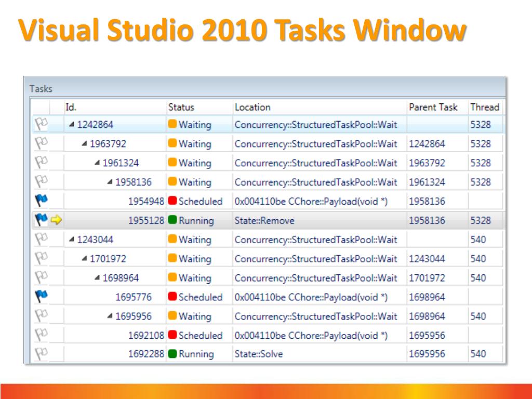Viewport: 532px width, 399px height.
Task: Select task id 1954948
Action: pyautogui.click(x=146, y=201)
